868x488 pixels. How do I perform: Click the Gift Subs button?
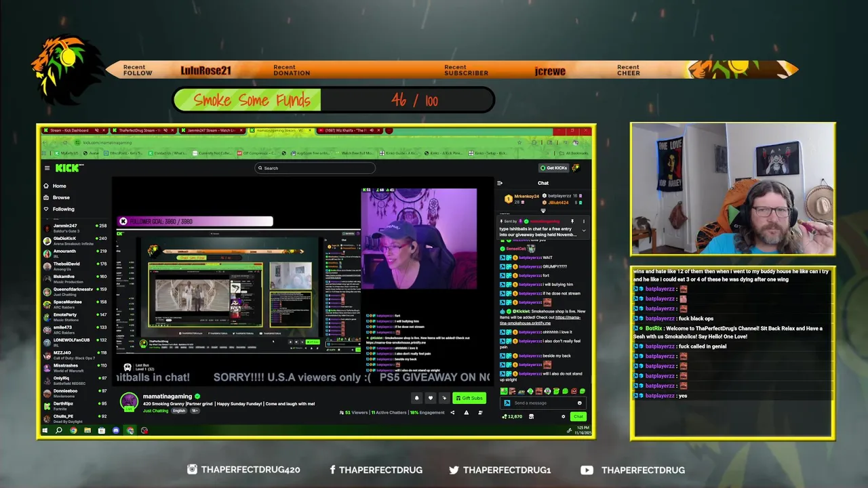[469, 398]
